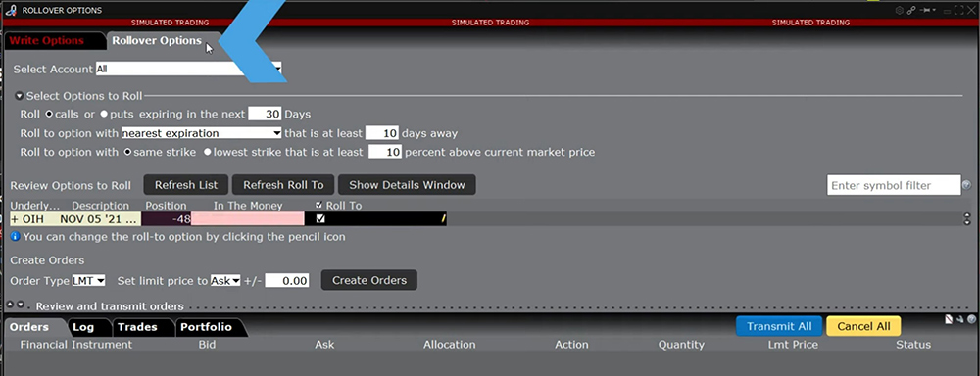Open the Order Type LMT dropdown

click(x=89, y=280)
